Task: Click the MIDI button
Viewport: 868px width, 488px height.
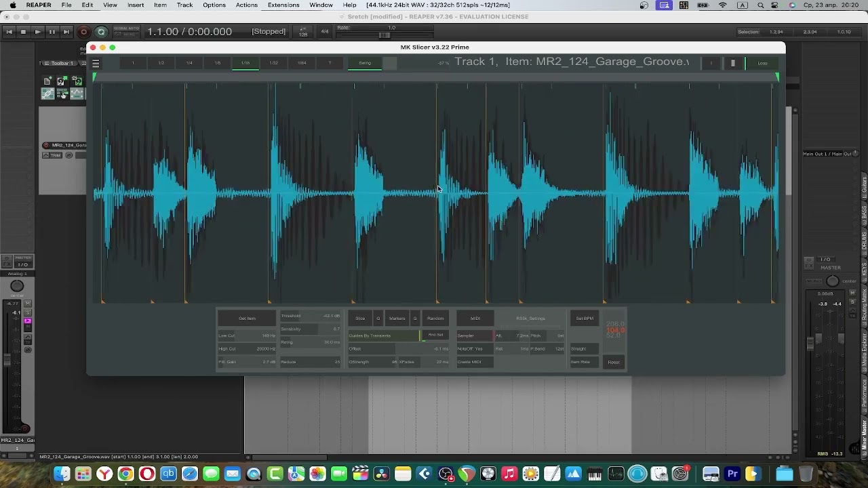Action: click(x=475, y=319)
